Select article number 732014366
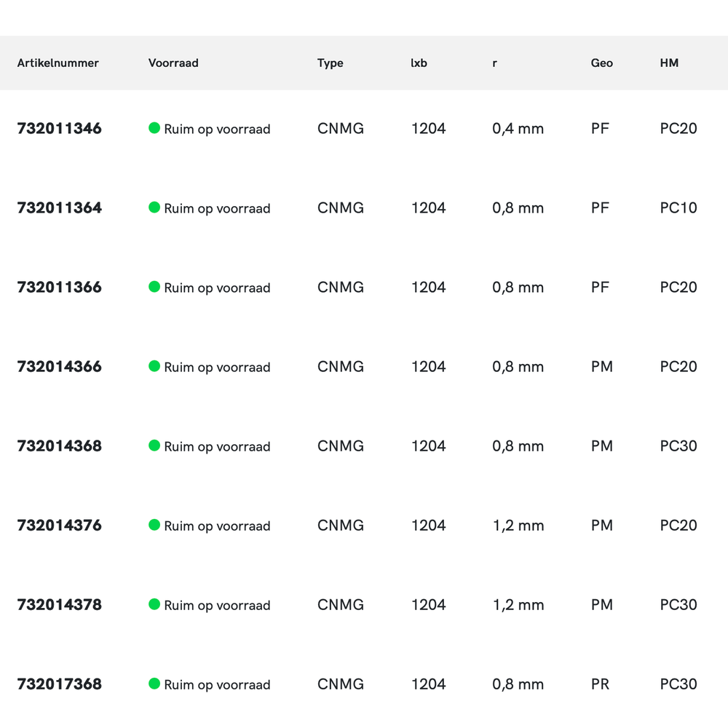728x728 pixels. [x=60, y=367]
